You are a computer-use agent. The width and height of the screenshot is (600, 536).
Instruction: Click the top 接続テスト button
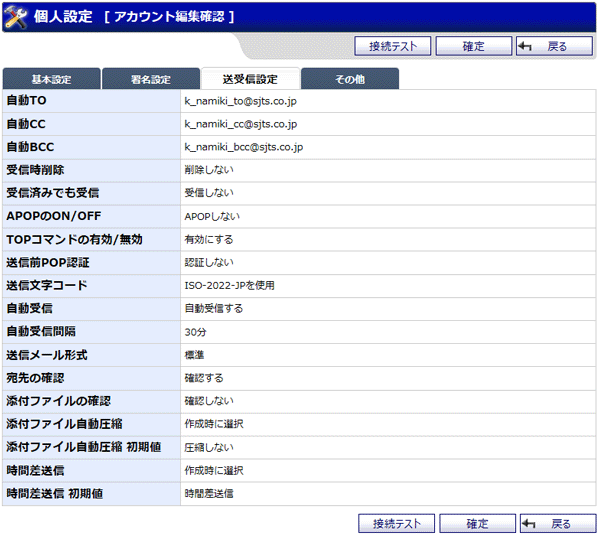pos(393,46)
